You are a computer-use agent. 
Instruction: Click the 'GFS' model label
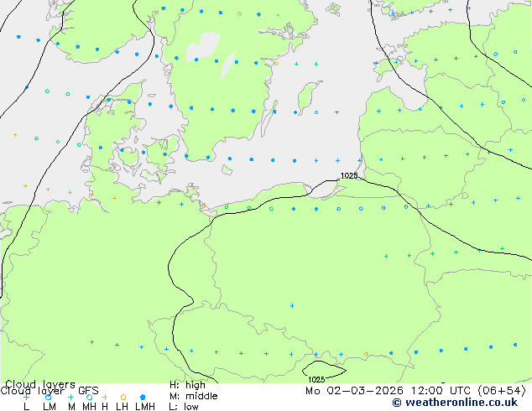point(88,391)
